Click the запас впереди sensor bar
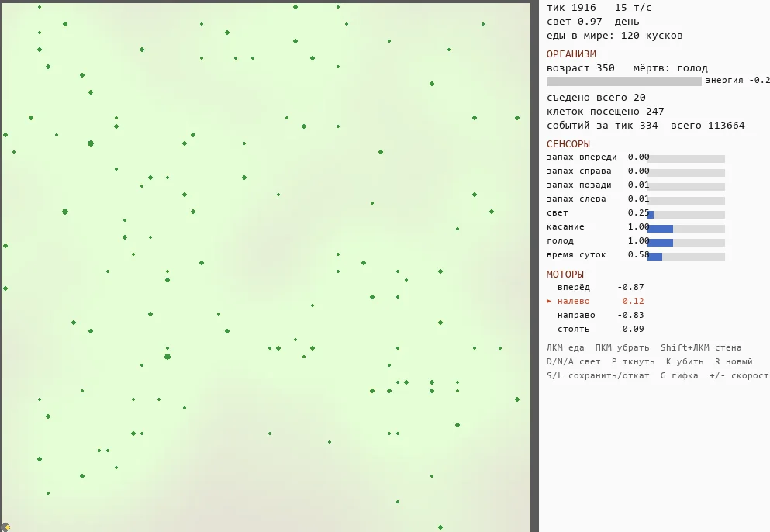The width and height of the screenshot is (770, 532). (686, 159)
